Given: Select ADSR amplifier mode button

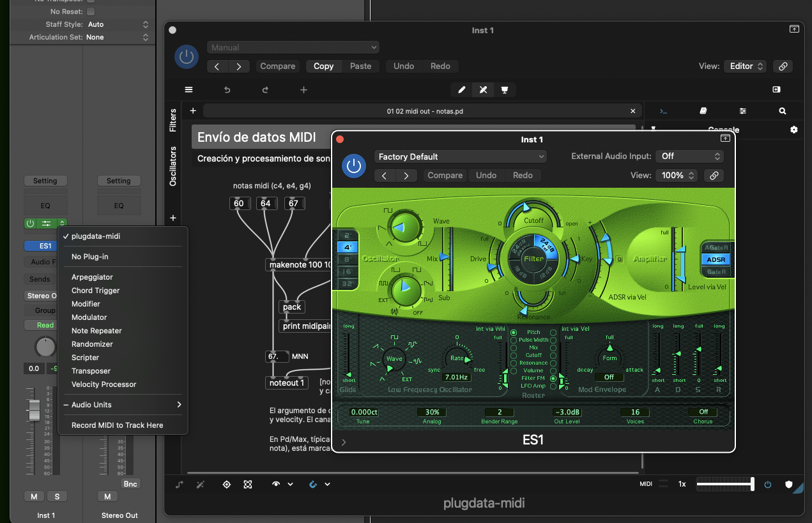Looking at the screenshot, I should (x=716, y=260).
